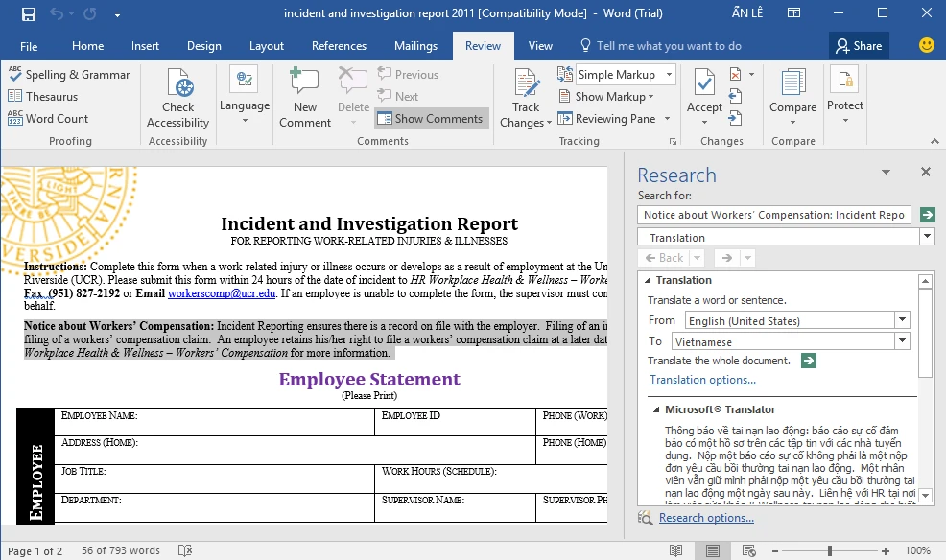The height and width of the screenshot is (560, 946).
Task: Open the Research options link
Action: click(x=706, y=518)
